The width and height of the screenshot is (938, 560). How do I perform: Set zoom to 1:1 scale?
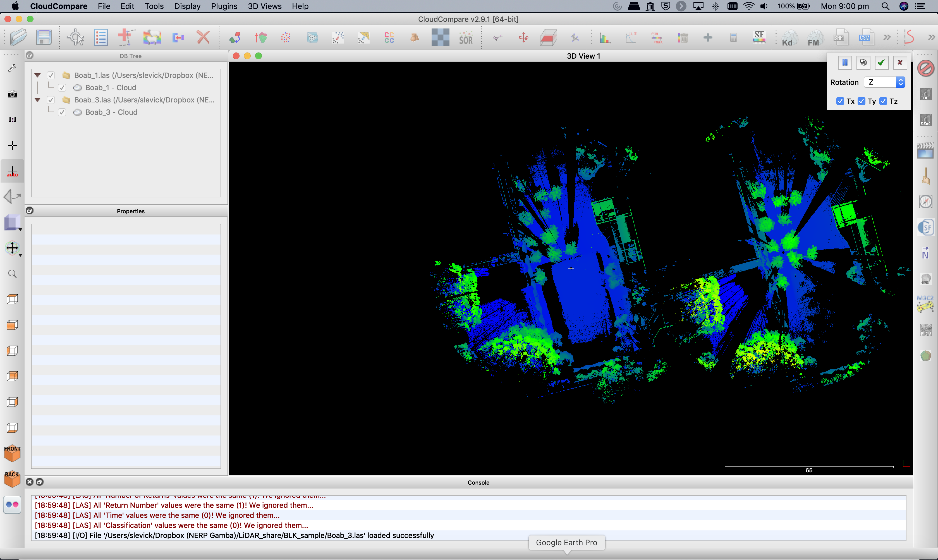coord(13,119)
